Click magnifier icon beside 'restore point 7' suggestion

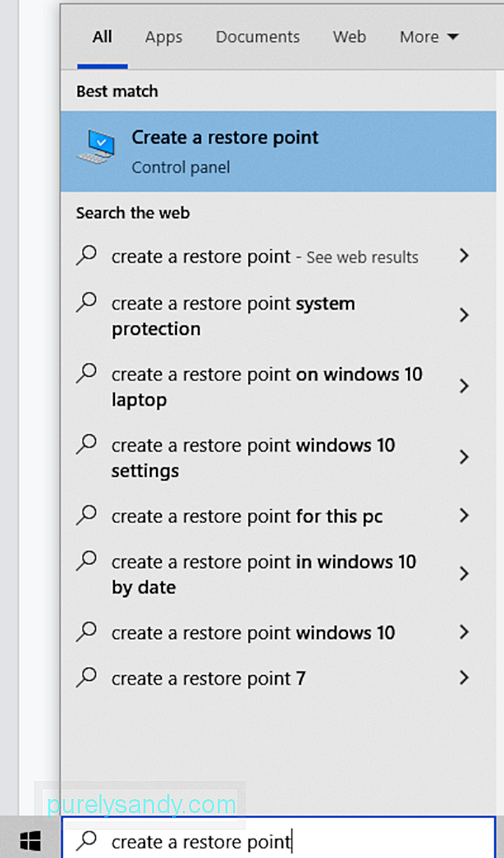tap(87, 677)
